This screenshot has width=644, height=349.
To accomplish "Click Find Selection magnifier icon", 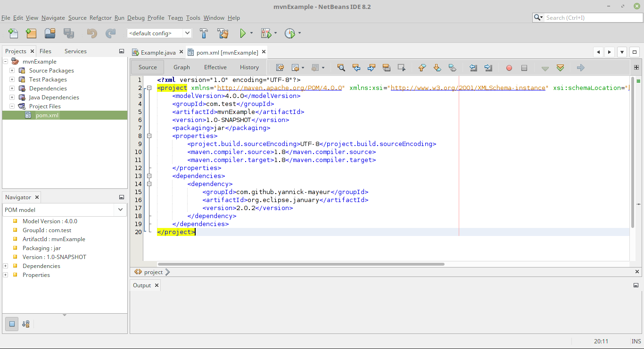I will (341, 68).
